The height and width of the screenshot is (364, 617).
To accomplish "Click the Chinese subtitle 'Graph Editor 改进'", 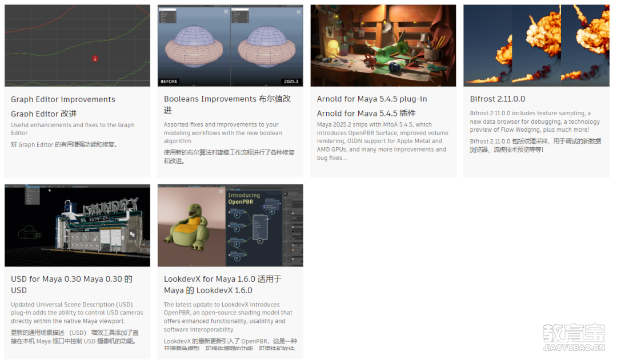I will click(43, 114).
